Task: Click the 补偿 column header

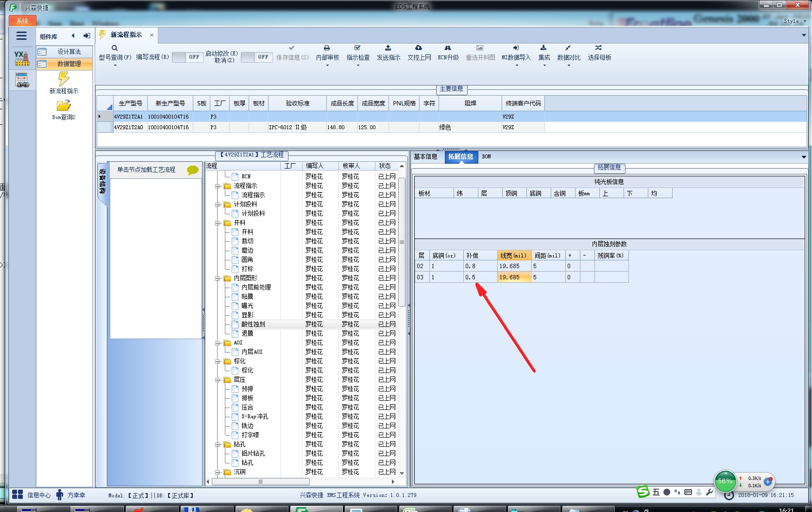Action: 480,255
